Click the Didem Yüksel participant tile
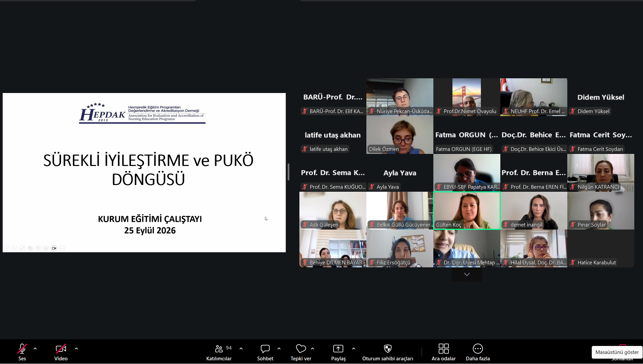The width and height of the screenshot is (643, 364). click(x=601, y=97)
